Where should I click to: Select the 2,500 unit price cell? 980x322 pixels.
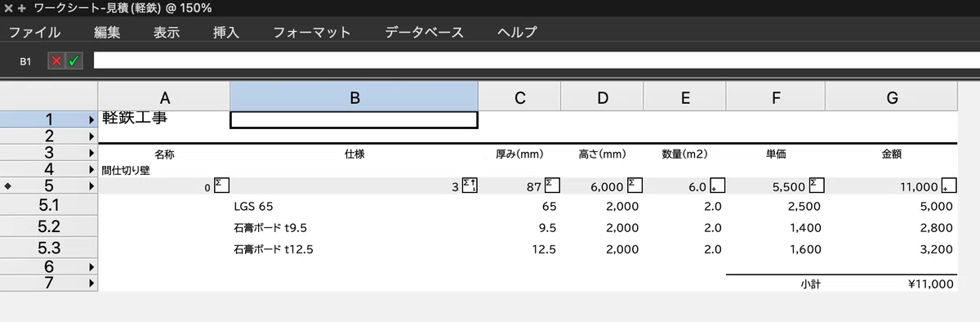[x=775, y=206]
